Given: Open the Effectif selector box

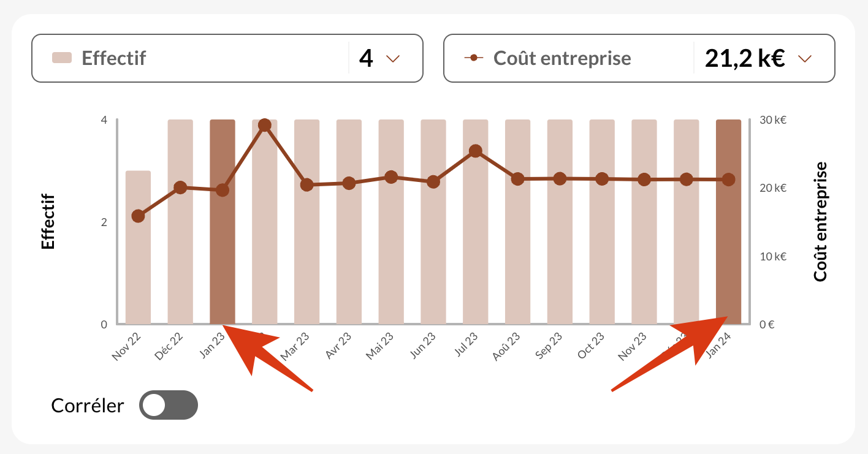Looking at the screenshot, I should 227,58.
